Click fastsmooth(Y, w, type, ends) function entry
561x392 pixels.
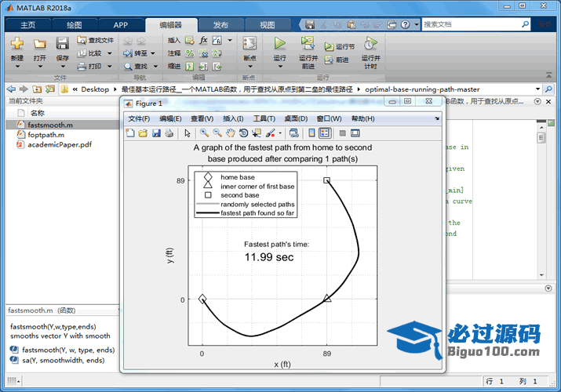click(63, 350)
